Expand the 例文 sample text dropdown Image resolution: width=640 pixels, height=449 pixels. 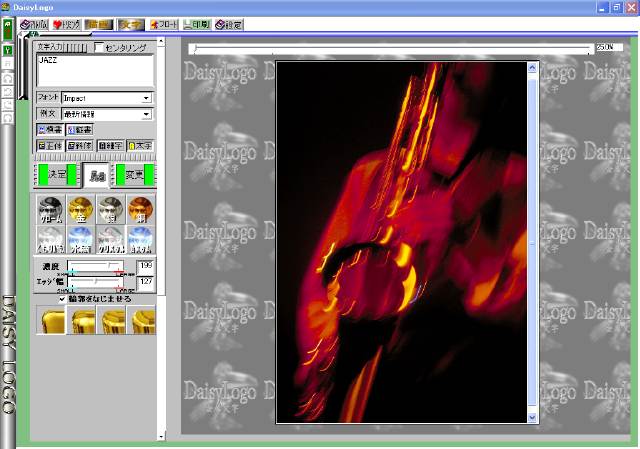pyautogui.click(x=146, y=114)
